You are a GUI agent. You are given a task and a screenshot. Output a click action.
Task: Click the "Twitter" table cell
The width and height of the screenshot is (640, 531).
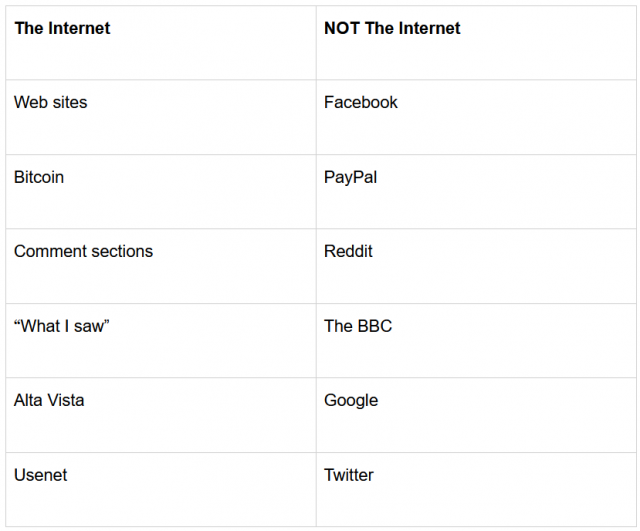[x=349, y=475]
